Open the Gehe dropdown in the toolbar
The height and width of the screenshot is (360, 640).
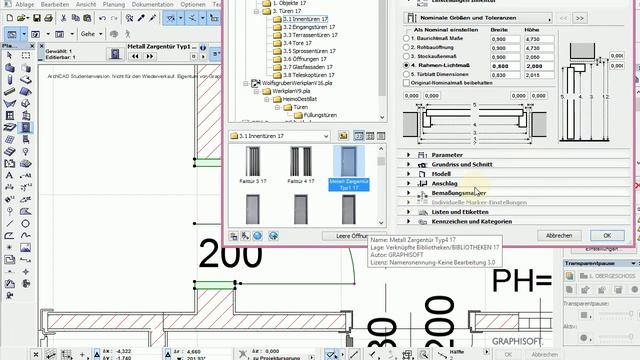pyautogui.click(x=91, y=34)
